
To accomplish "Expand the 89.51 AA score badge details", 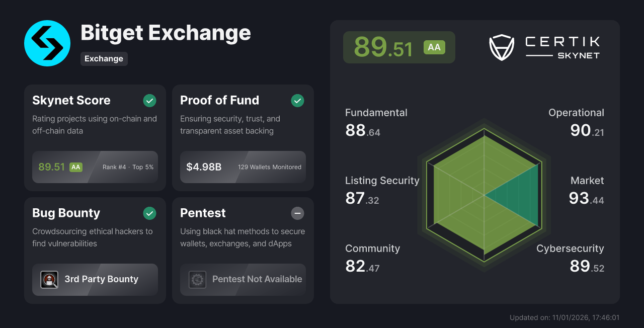I will (x=399, y=47).
